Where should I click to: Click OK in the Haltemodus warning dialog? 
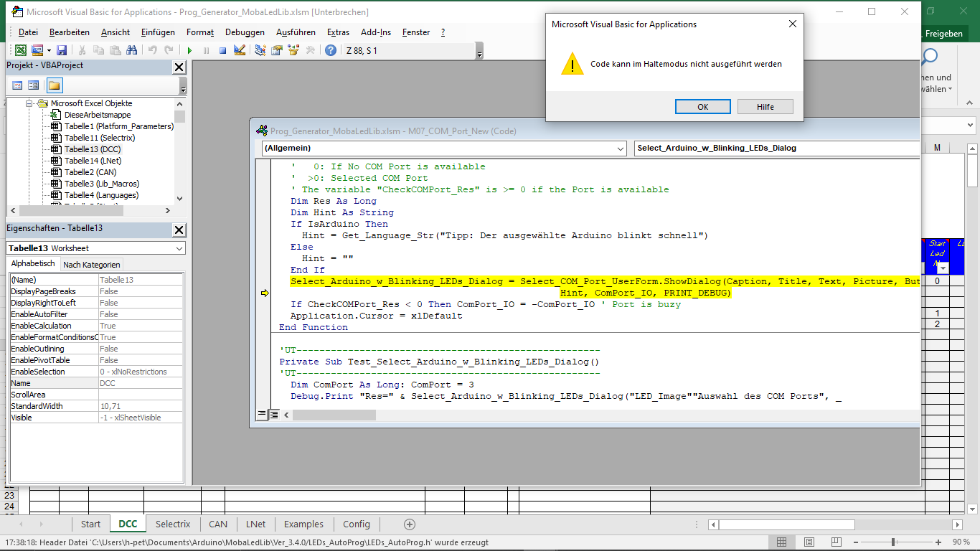click(702, 107)
